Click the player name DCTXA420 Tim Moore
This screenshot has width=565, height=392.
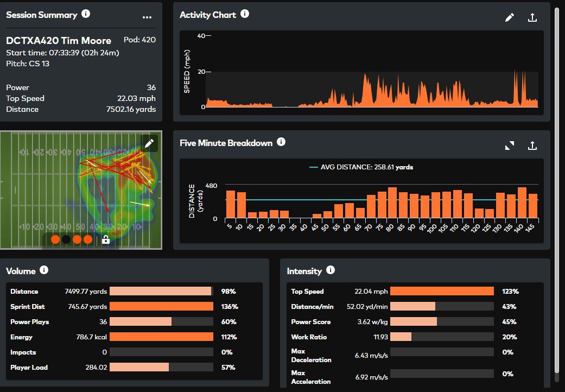tap(59, 40)
